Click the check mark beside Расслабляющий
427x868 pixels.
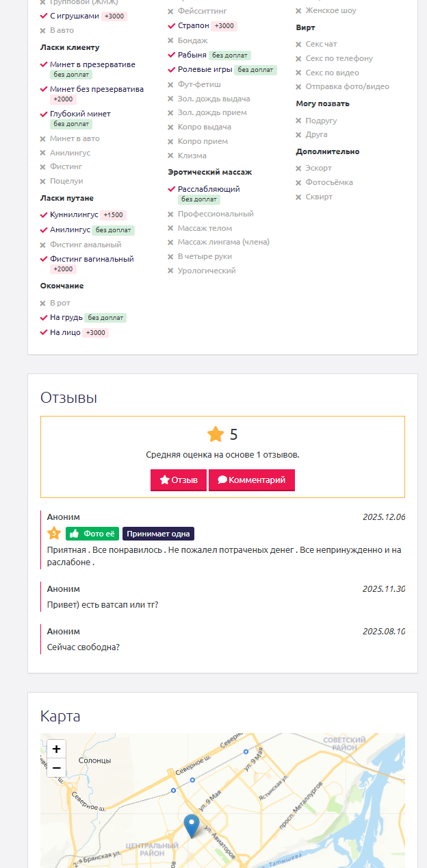pyautogui.click(x=171, y=189)
